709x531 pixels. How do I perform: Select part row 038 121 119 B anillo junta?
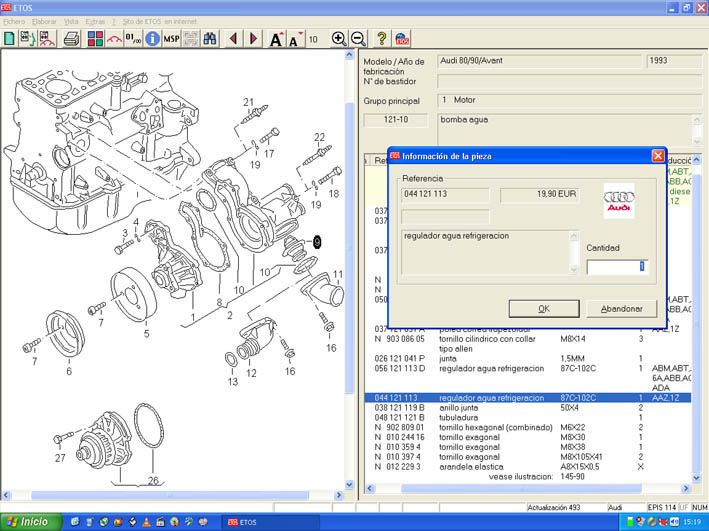pos(528,408)
